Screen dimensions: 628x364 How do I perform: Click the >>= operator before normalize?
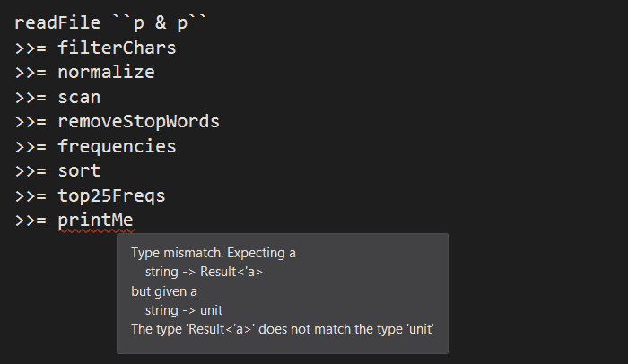pyautogui.click(x=31, y=73)
